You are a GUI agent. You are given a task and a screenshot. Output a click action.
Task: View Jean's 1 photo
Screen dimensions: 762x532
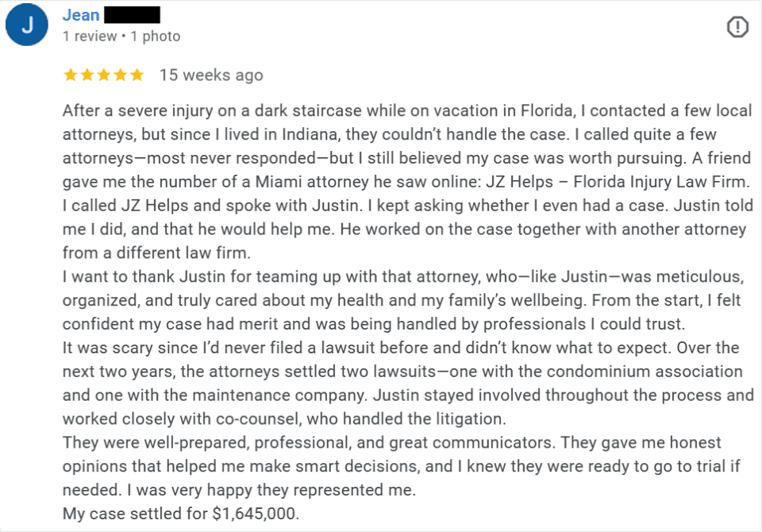click(156, 36)
